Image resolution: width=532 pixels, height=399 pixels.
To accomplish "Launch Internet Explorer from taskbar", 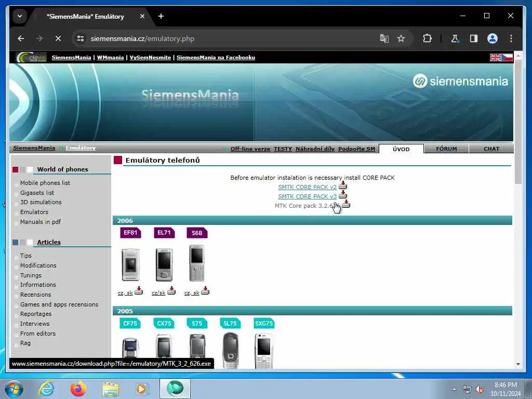I will (46, 389).
